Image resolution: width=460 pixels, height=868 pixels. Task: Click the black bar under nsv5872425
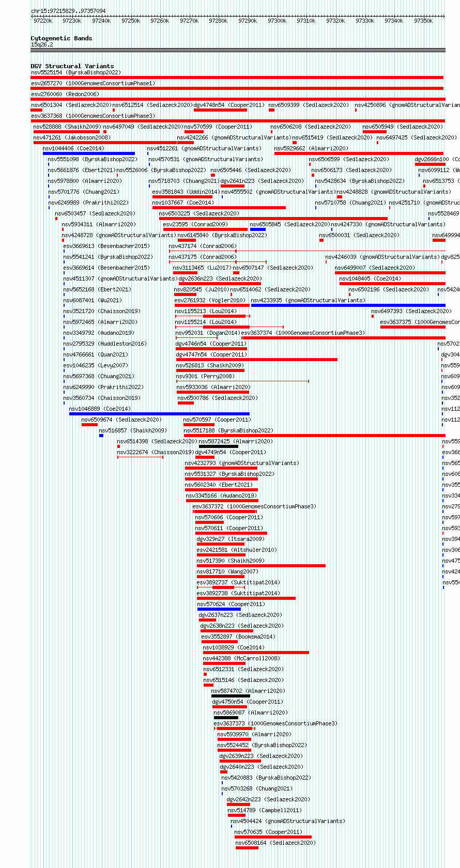point(219,446)
